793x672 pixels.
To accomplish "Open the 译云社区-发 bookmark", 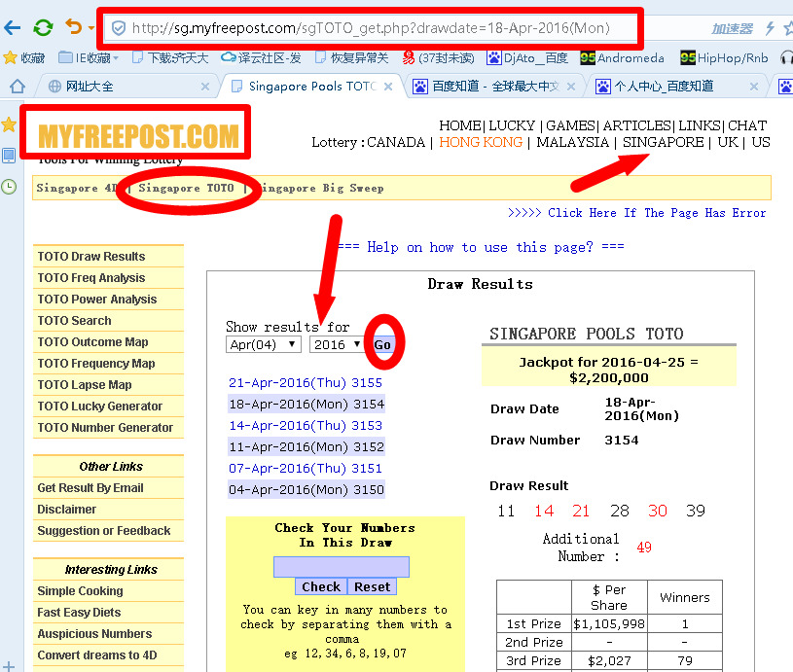I will tap(262, 58).
